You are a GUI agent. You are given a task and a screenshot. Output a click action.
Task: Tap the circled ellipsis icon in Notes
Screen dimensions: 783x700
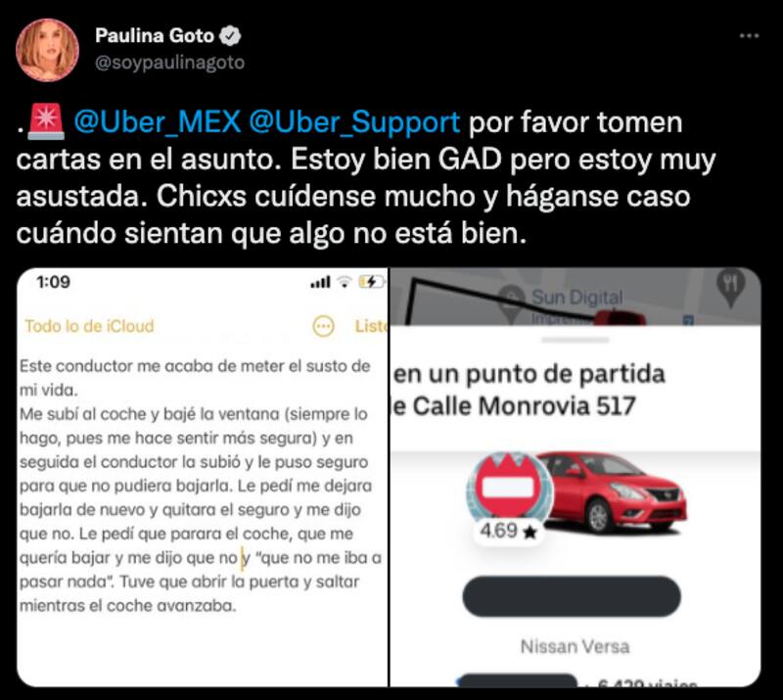(323, 326)
